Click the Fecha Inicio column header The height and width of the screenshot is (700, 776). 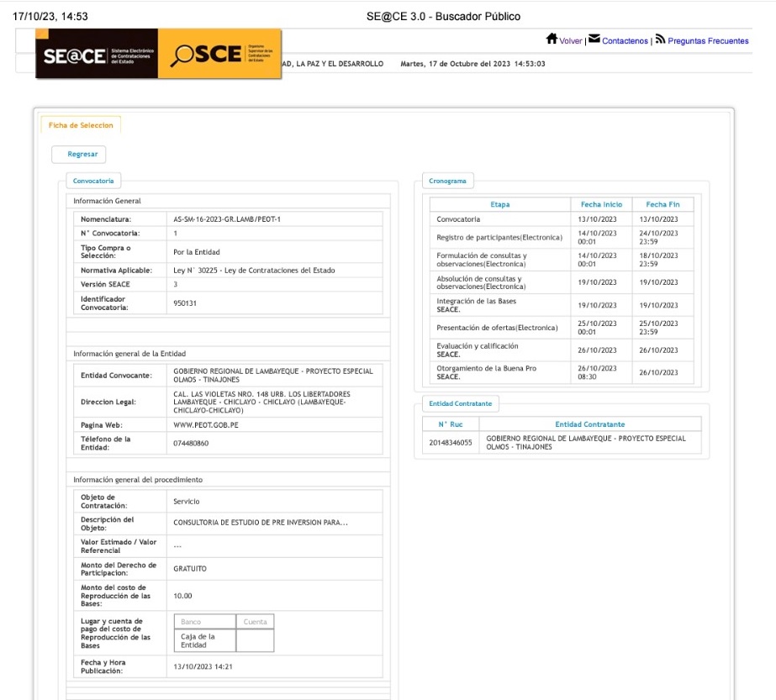point(601,204)
